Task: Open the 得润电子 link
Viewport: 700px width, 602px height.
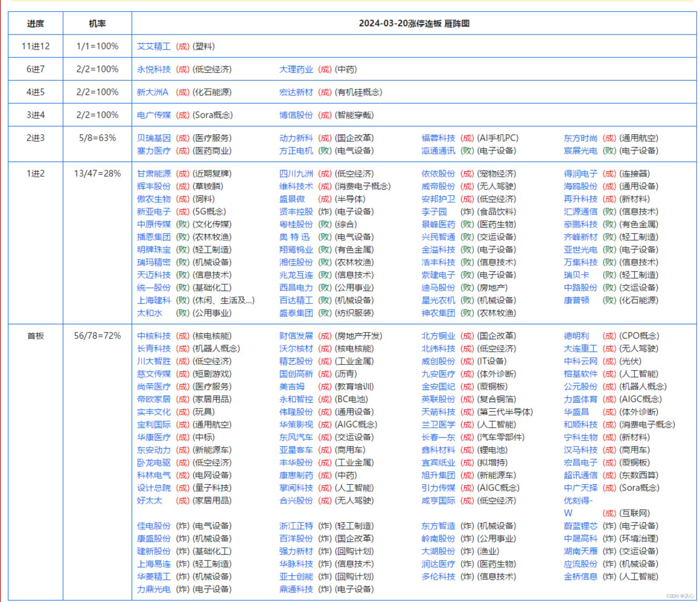Action: (x=581, y=173)
